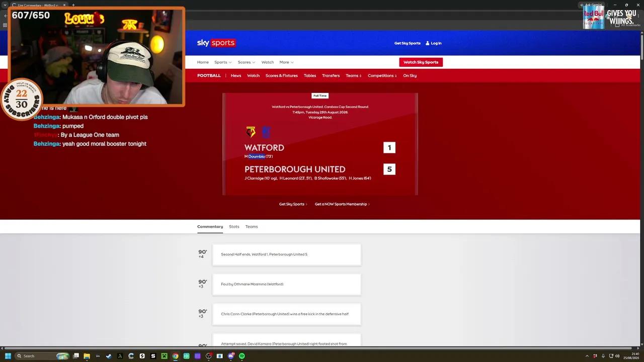Follow the Get Sky Sports link below scoreboard

(293, 204)
